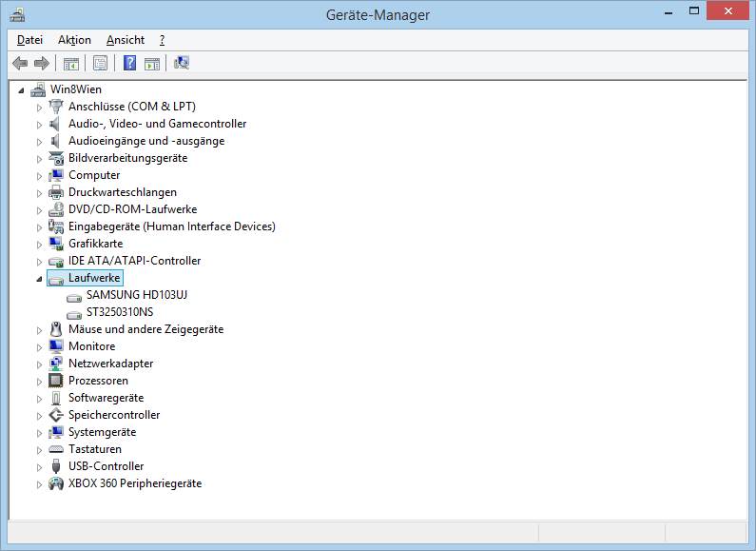Select the Tastaturen label
Viewport: 756px width, 551px height.
click(x=95, y=449)
